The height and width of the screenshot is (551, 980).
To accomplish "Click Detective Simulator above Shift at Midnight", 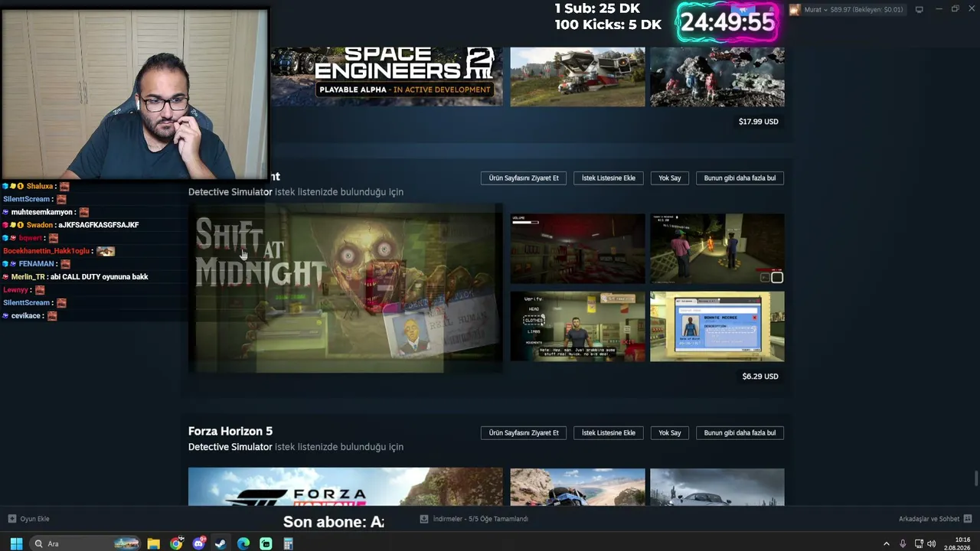I will pos(230,192).
